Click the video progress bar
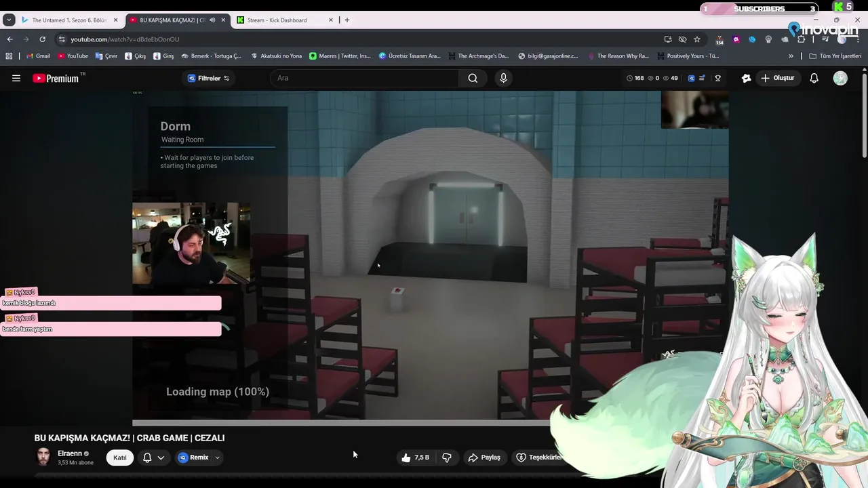The height and width of the screenshot is (488, 868). (x=431, y=423)
